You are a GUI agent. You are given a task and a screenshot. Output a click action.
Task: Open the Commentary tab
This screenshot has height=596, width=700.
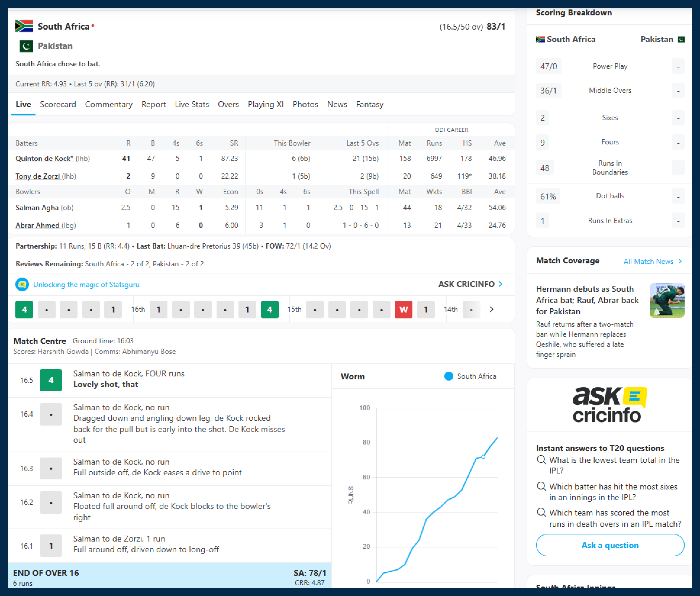[109, 104]
